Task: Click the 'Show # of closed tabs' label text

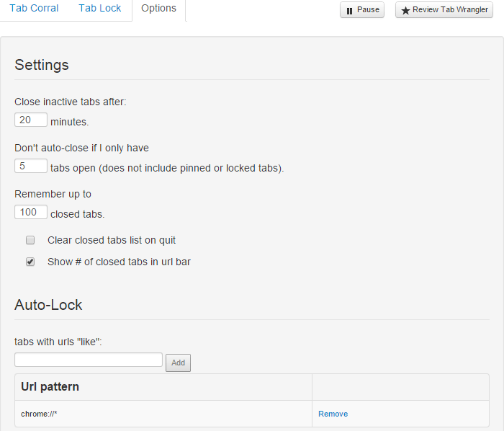Action: click(x=119, y=262)
